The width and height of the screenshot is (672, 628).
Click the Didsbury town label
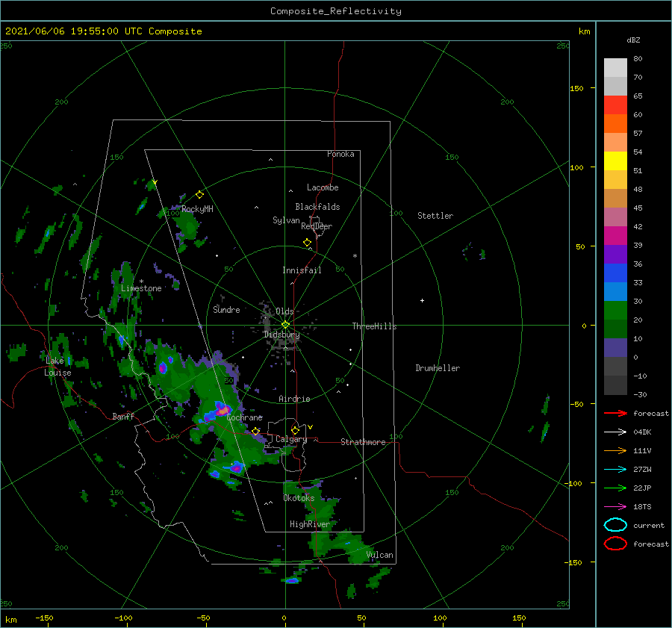pos(281,335)
